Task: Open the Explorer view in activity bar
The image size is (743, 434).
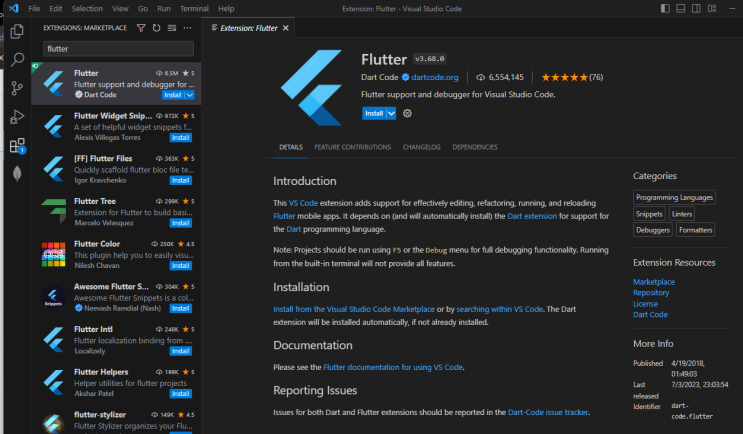Action: (x=17, y=31)
